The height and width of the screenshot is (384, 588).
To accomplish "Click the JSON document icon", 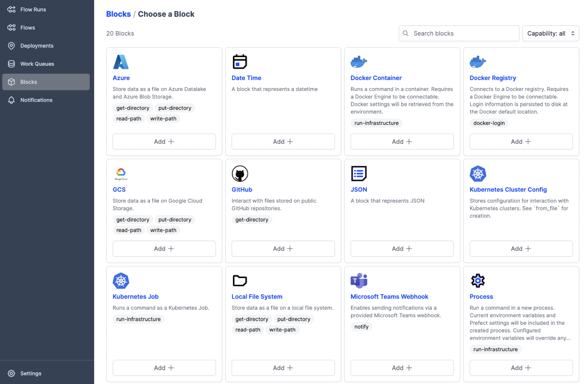I will pyautogui.click(x=359, y=173).
